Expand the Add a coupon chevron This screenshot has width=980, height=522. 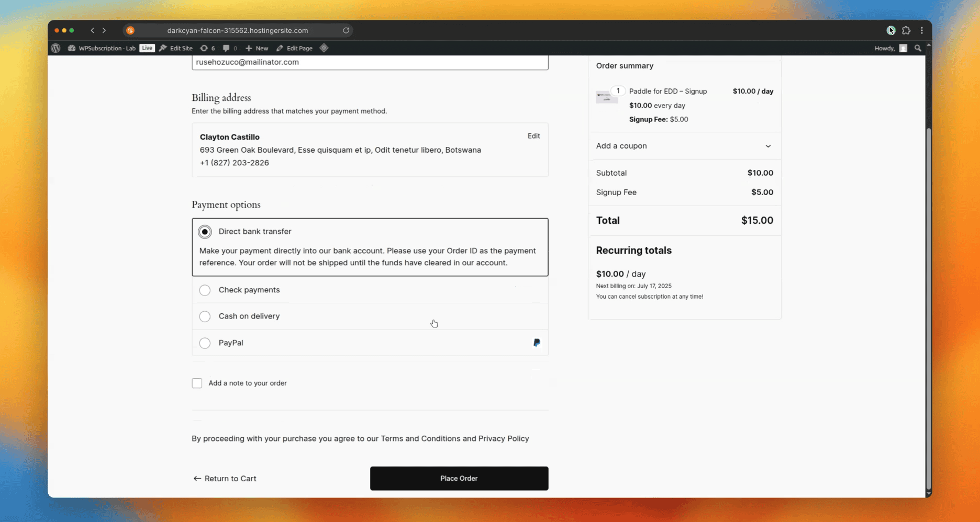[768, 146]
